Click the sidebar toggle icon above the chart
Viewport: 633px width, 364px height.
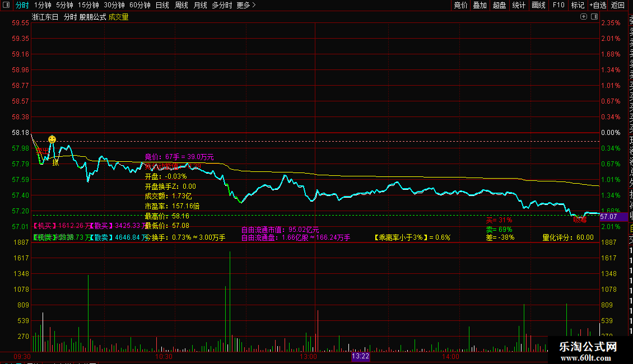(x=594, y=17)
